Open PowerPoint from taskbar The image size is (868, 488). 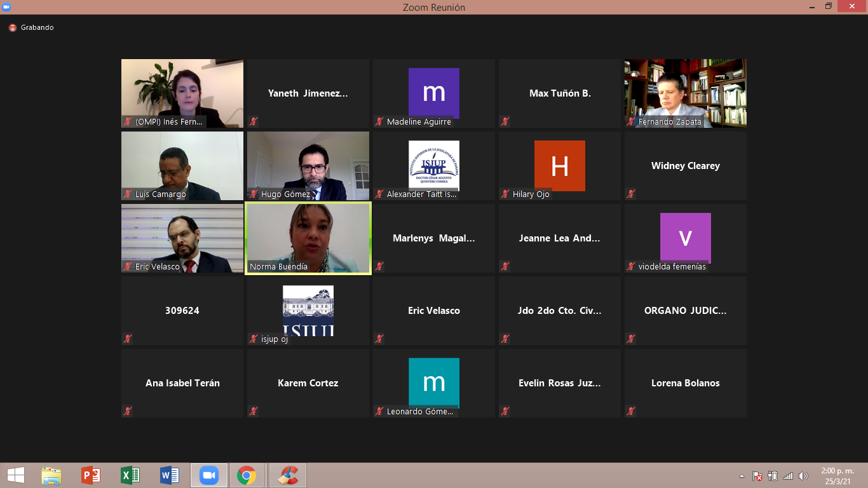click(x=91, y=475)
